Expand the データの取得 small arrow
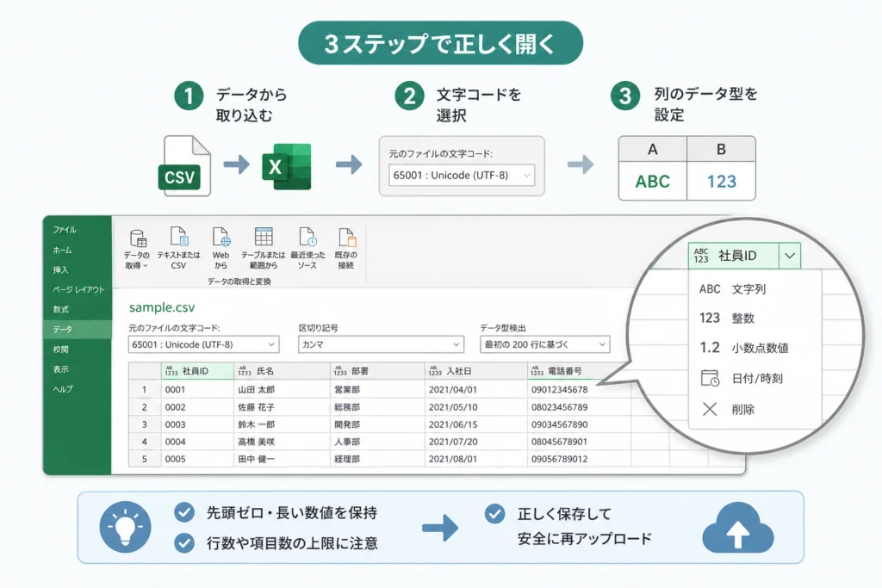The height and width of the screenshot is (588, 882). (x=145, y=266)
